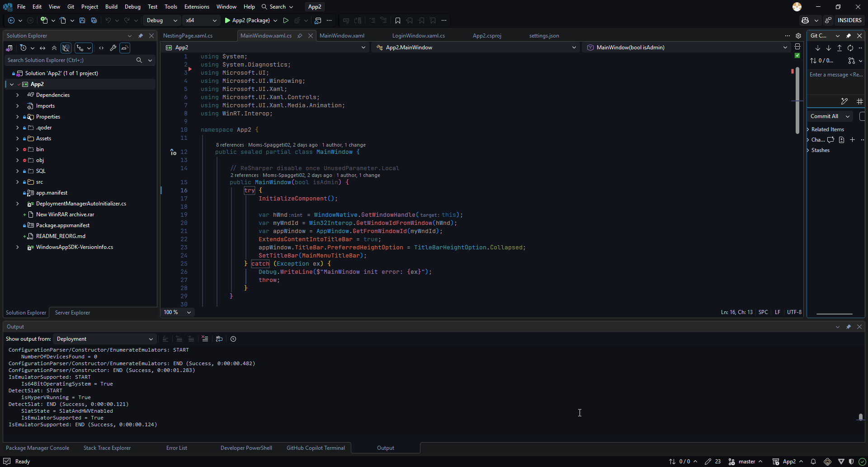Image resolution: width=868 pixels, height=467 pixels.
Task: Switch to Server Explorer tab
Action: click(x=72, y=313)
